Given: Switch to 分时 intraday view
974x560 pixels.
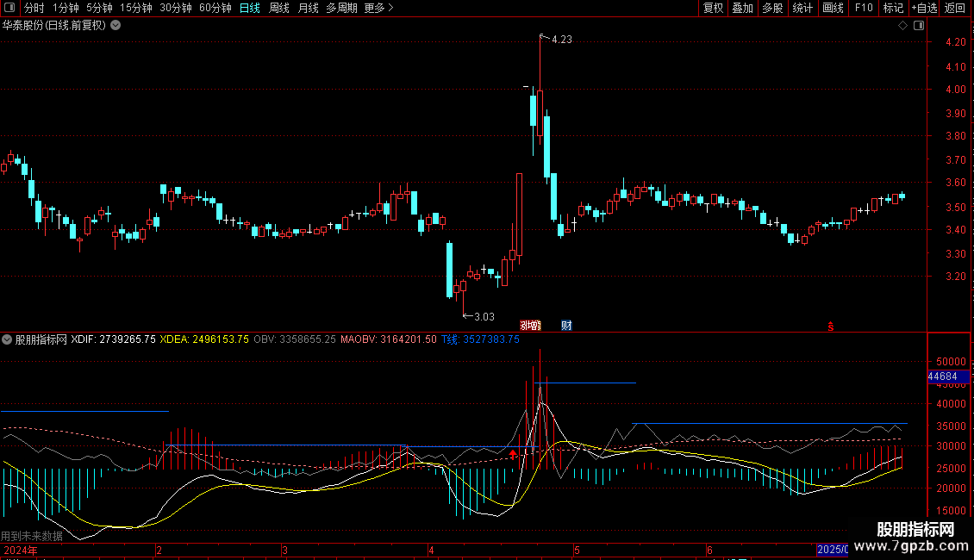Looking at the screenshot, I should click(34, 8).
